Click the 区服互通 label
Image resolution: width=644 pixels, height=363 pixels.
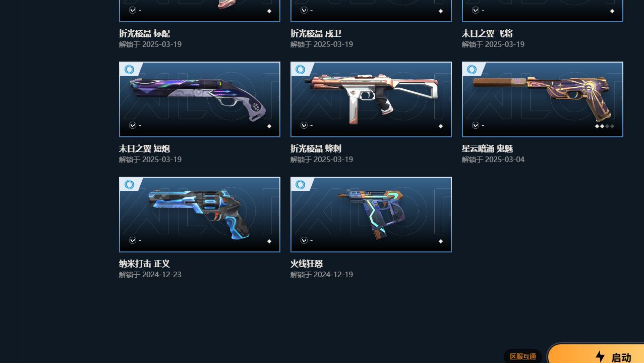tap(523, 356)
